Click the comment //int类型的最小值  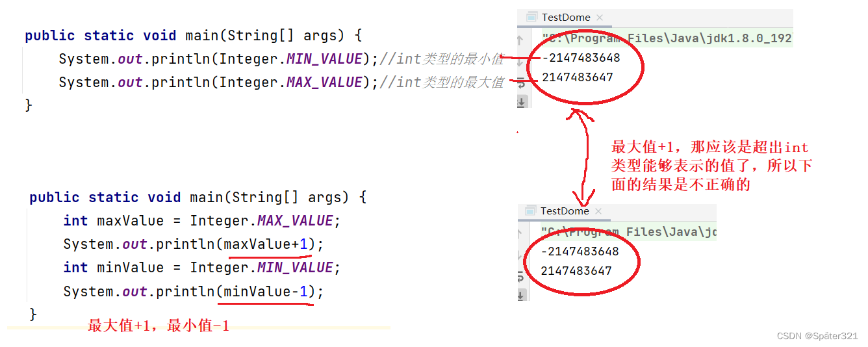coord(442,59)
